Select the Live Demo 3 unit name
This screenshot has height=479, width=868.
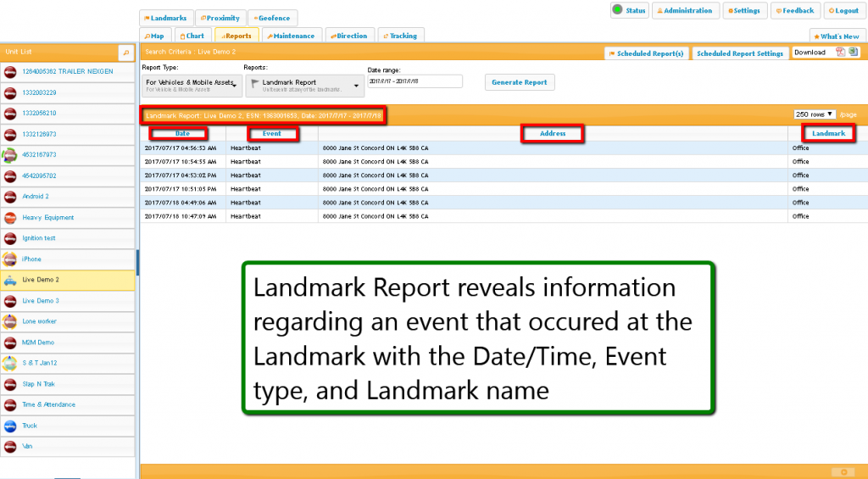(x=41, y=301)
